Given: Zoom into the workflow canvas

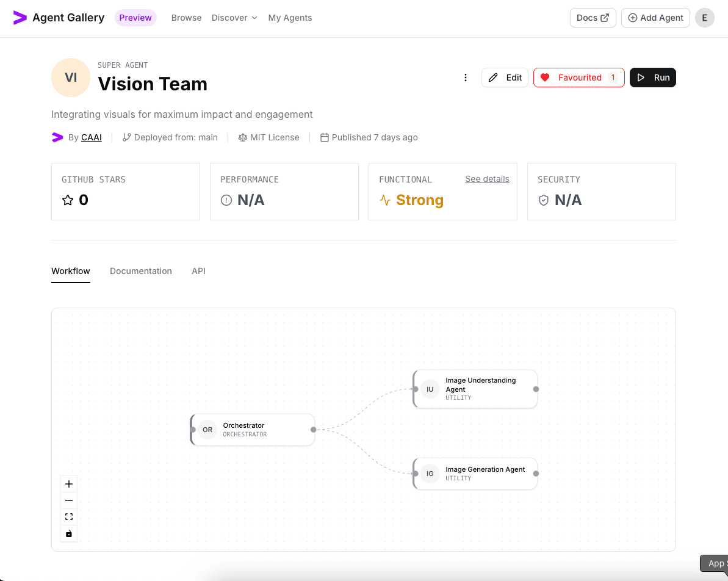Looking at the screenshot, I should 68,483.
